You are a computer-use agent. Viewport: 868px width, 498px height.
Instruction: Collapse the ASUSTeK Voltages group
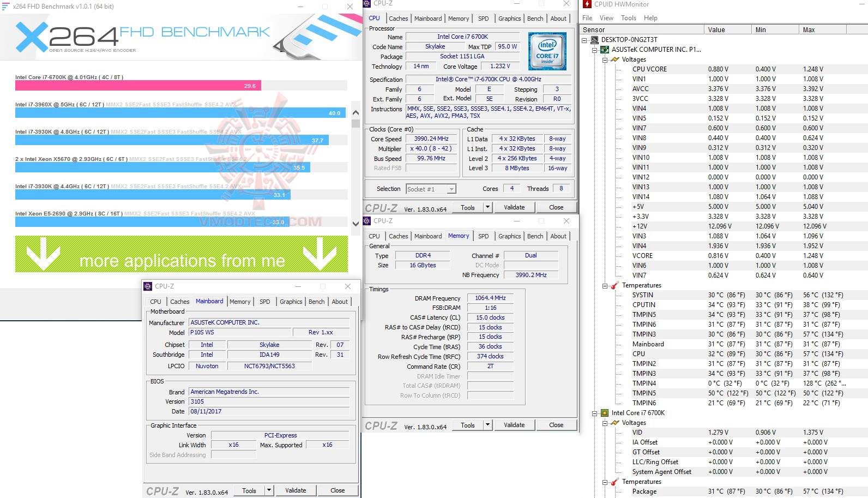(605, 59)
